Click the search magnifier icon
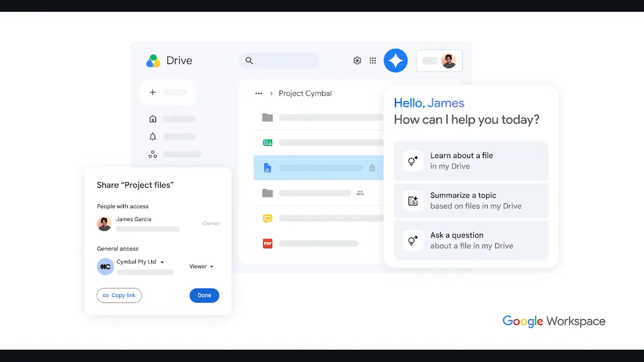This screenshot has height=362, width=644. 249,61
